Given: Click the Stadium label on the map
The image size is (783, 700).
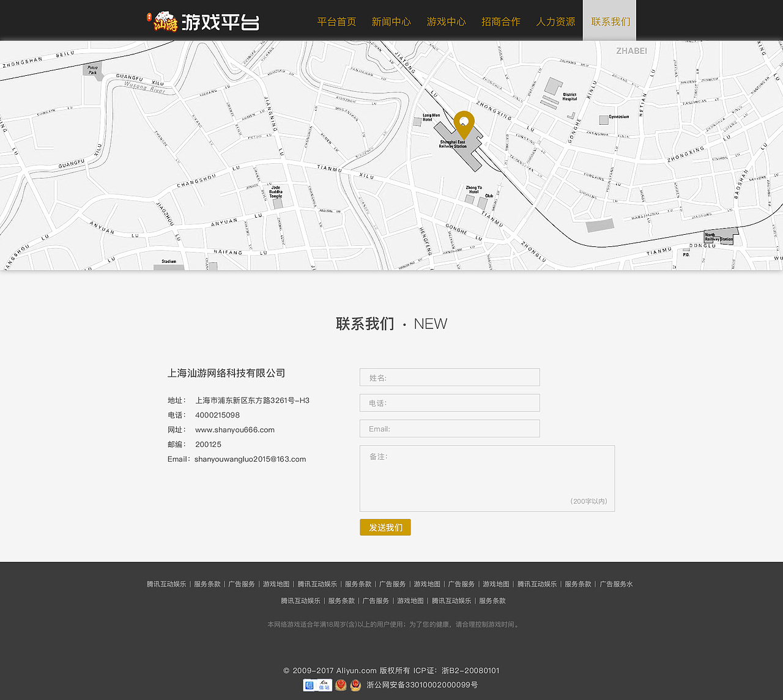Looking at the screenshot, I should [169, 262].
